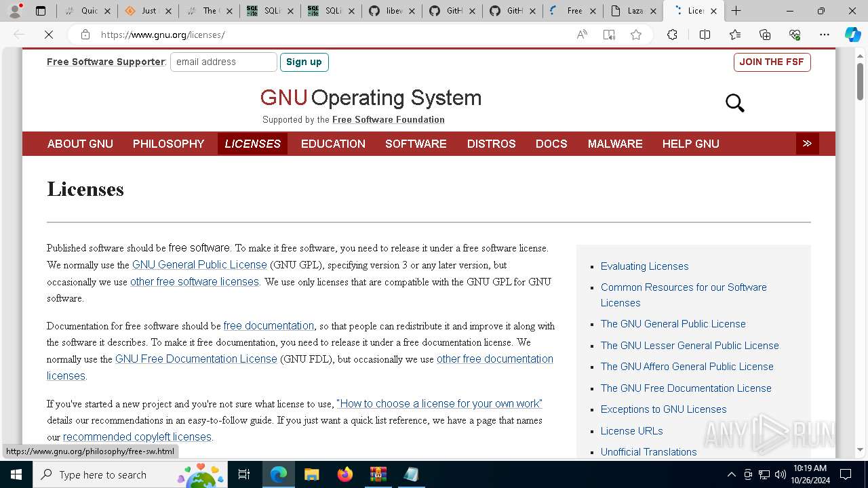This screenshot has width=868, height=488.
Task: Click the GNU site search magnifier icon
Action: click(x=735, y=103)
